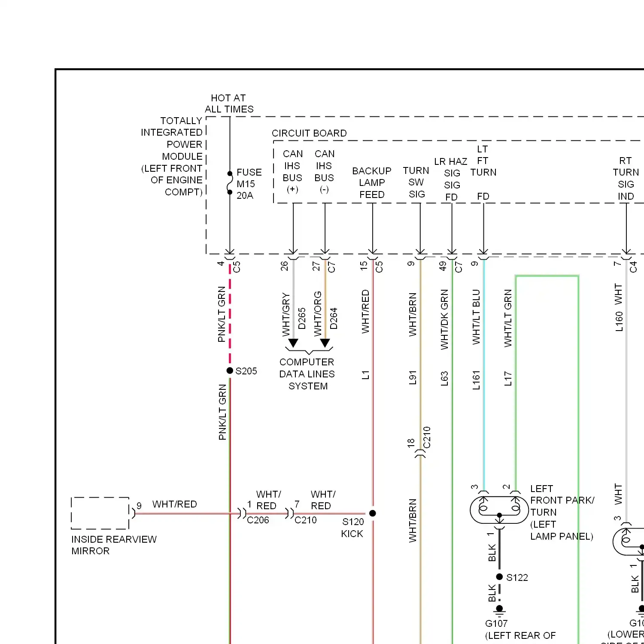Select the WHT/DK GRN wire label
This screenshot has height=644, width=644.
pyautogui.click(x=444, y=319)
